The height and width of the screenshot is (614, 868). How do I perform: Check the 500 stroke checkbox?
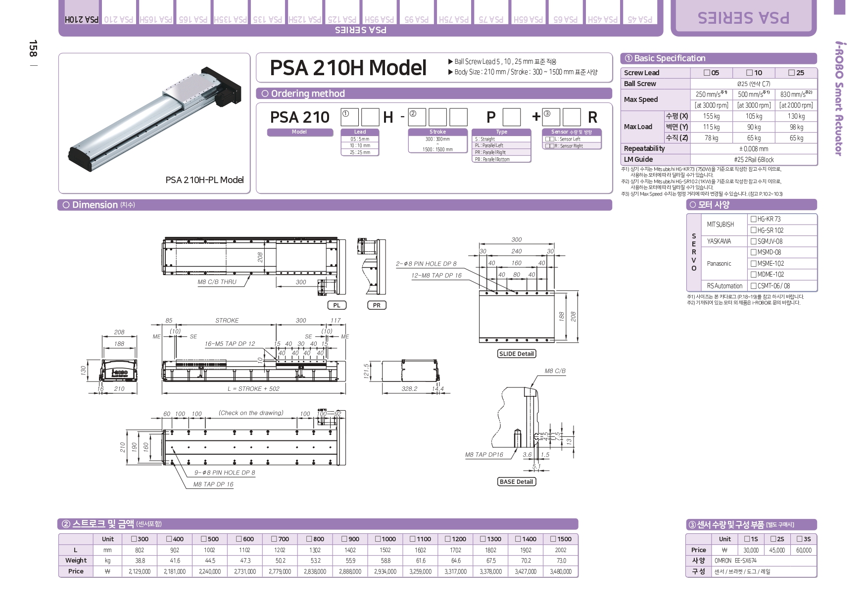pos(204,539)
